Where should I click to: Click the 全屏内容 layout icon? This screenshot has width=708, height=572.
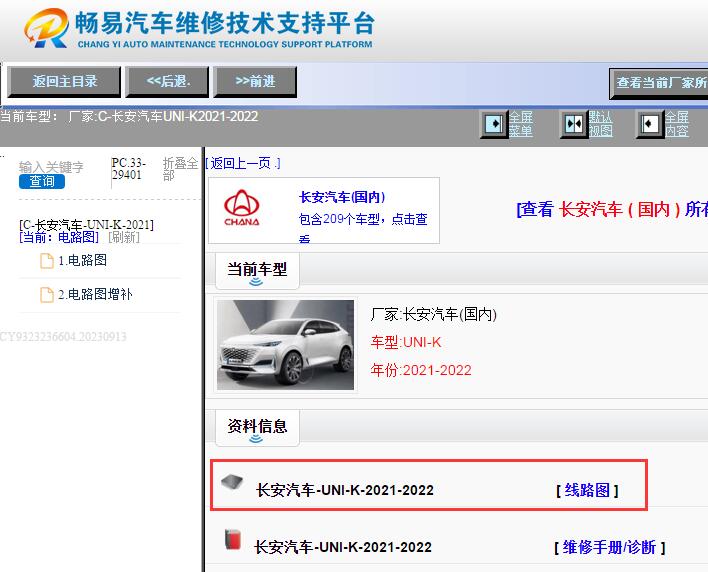(650, 124)
